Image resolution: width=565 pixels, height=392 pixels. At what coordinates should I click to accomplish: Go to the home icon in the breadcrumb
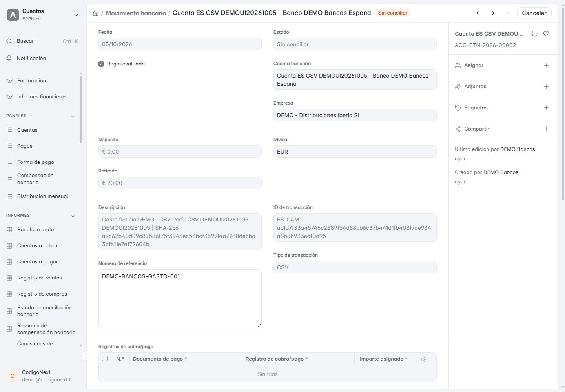[96, 13]
